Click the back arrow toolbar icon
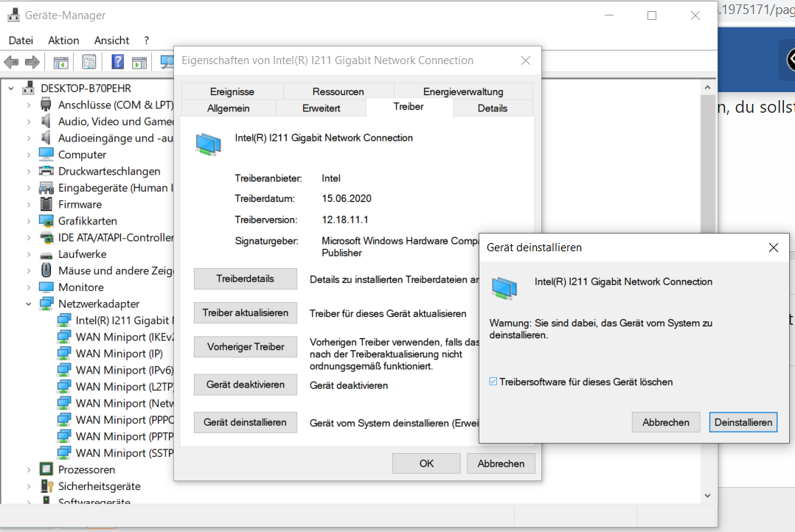Image resolution: width=795 pixels, height=532 pixels. coord(11,63)
